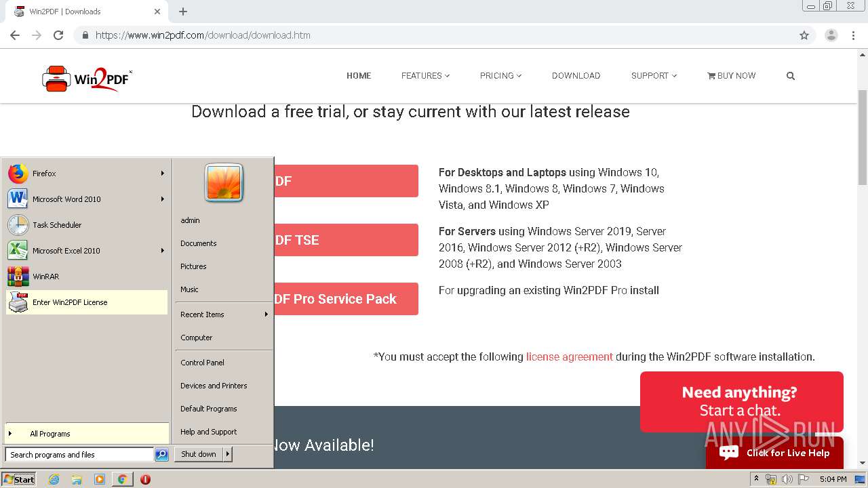Click the search magnifier button in Start menu
The image size is (868, 488).
click(x=161, y=455)
